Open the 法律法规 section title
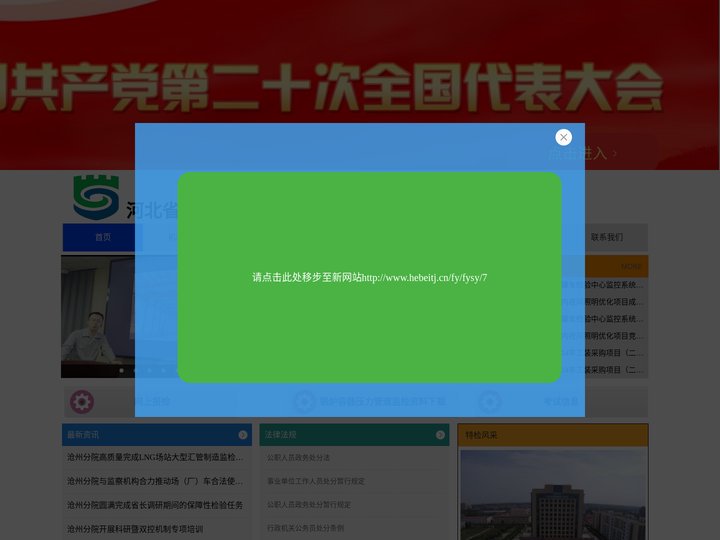The width and height of the screenshot is (720, 540). click(281, 434)
